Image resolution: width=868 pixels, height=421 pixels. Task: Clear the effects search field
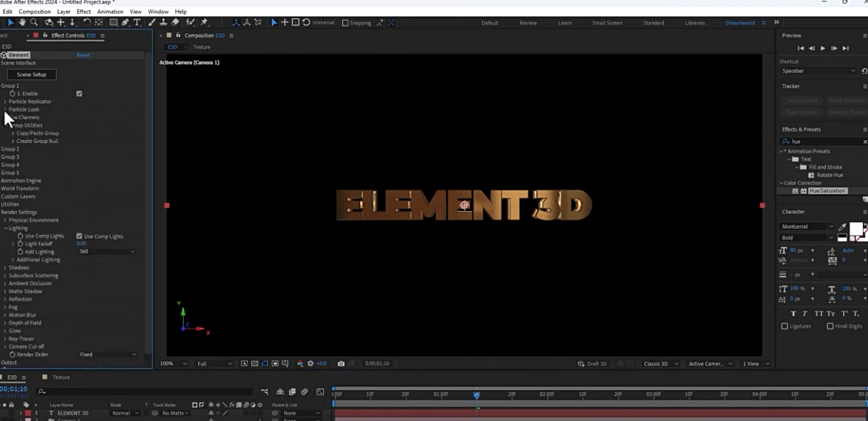(x=865, y=142)
